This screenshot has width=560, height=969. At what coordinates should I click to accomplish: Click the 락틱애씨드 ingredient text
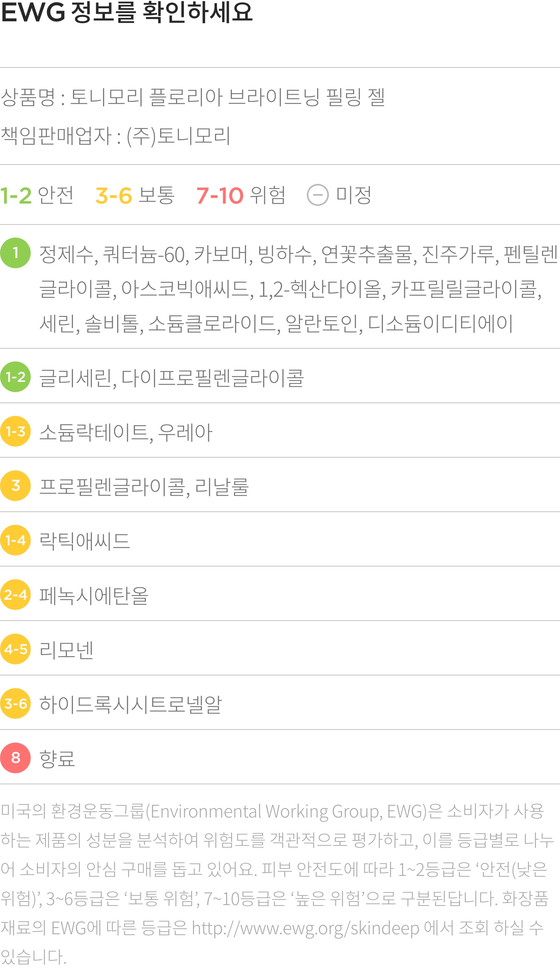(85, 541)
